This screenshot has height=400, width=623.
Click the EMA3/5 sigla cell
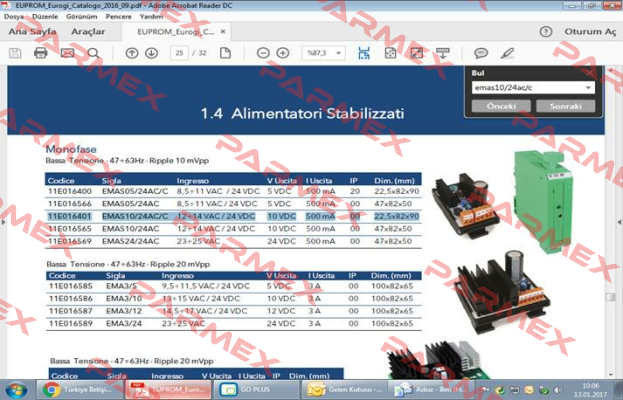click(121, 286)
